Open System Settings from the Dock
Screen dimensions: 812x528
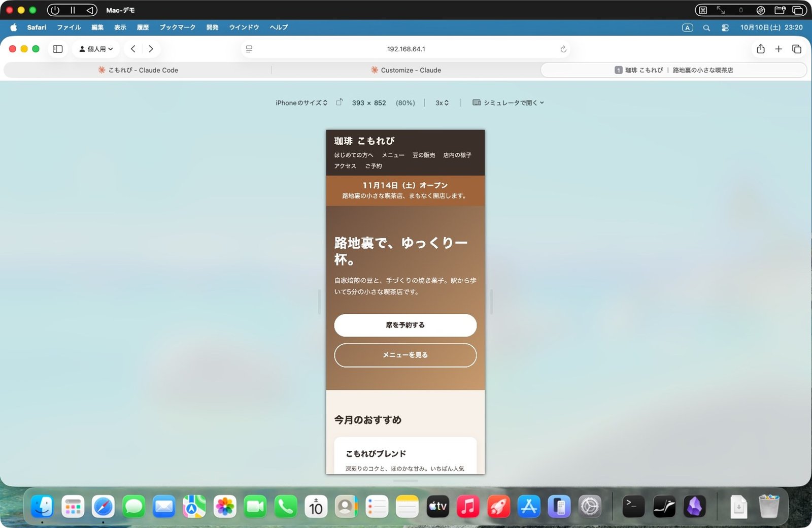590,507
